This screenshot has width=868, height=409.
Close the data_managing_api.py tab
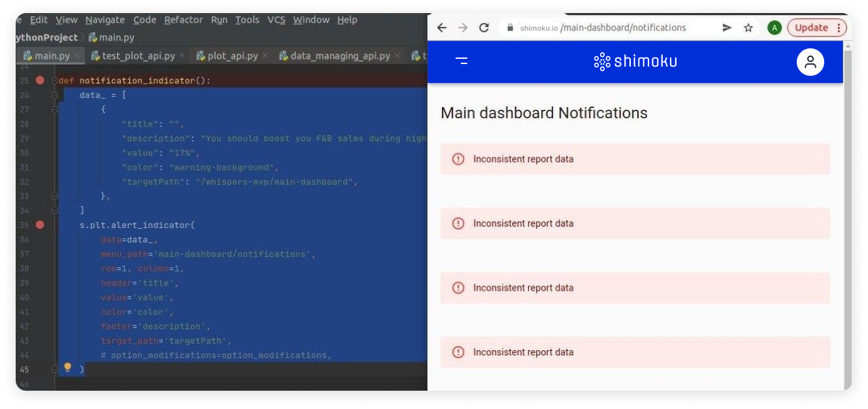click(x=397, y=56)
